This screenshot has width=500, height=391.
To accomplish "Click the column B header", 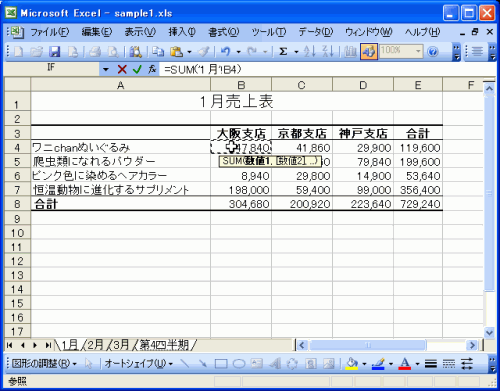I will tap(241, 85).
